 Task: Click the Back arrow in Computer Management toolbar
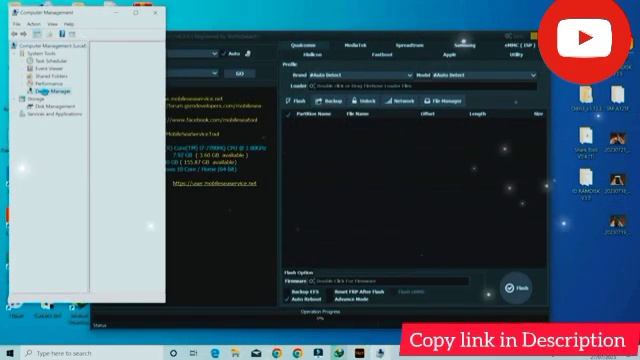pos(15,34)
